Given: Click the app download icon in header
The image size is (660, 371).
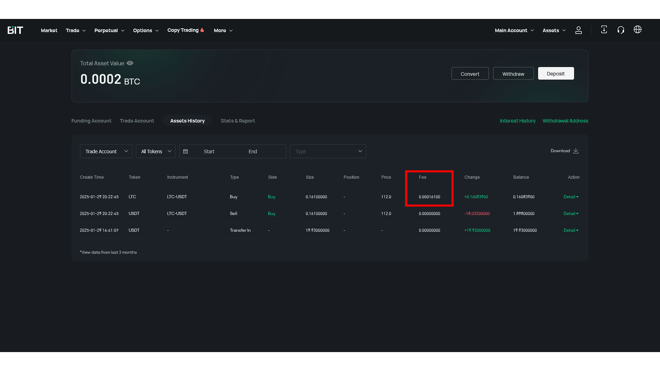Looking at the screenshot, I should click(604, 29).
